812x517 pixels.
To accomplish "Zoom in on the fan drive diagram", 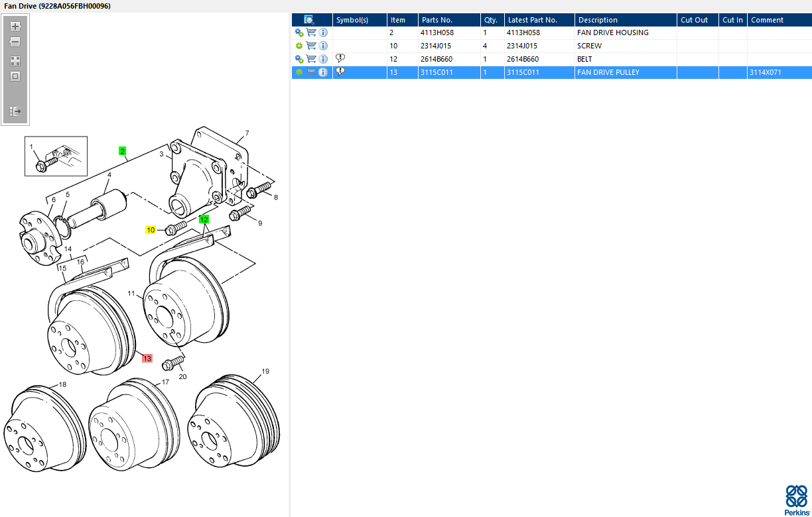I will [x=15, y=27].
